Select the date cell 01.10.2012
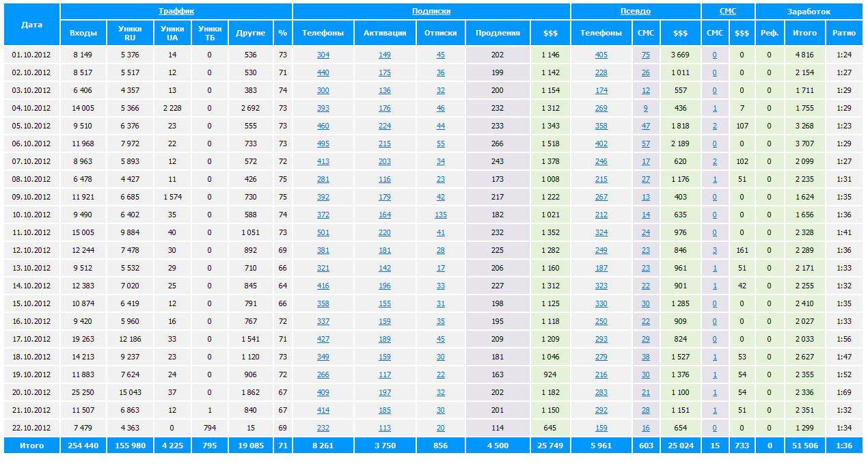868x464 pixels. click(31, 55)
